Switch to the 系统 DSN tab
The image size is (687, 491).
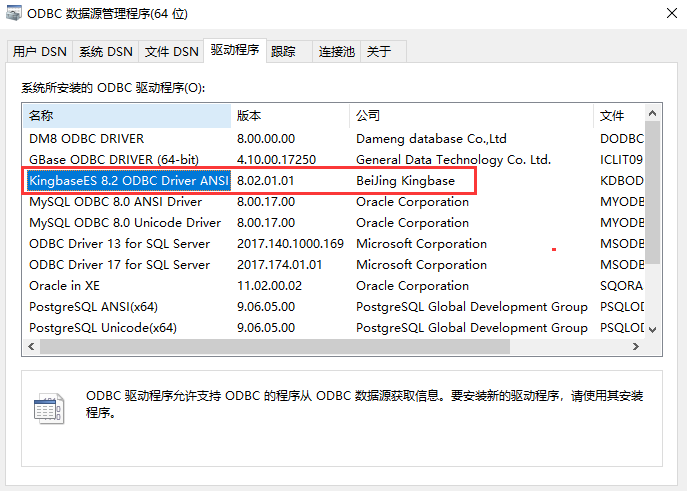click(x=106, y=52)
